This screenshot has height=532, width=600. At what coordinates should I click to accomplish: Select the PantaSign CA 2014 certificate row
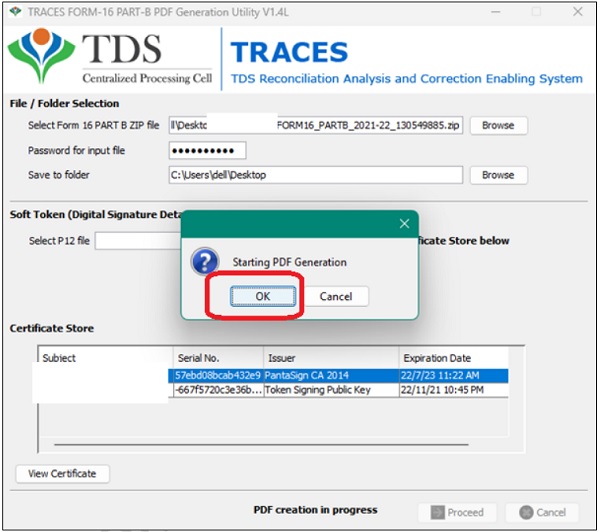point(338,375)
